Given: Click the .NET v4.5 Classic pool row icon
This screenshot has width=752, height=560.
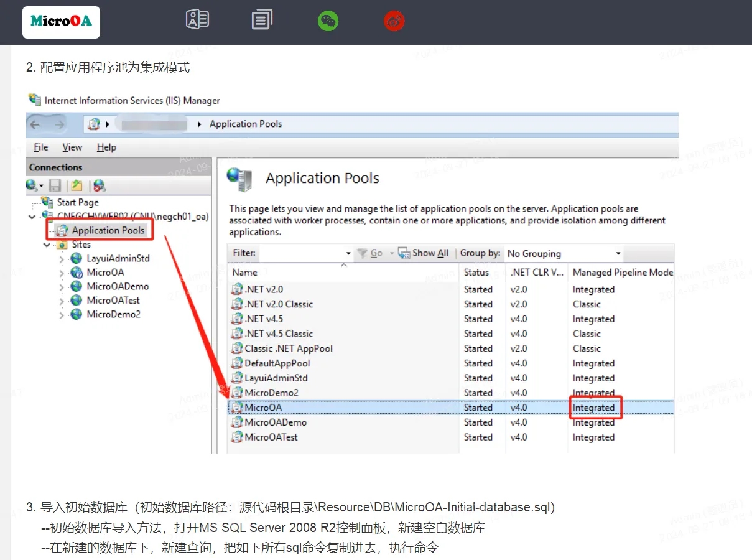Looking at the screenshot, I should [236, 334].
